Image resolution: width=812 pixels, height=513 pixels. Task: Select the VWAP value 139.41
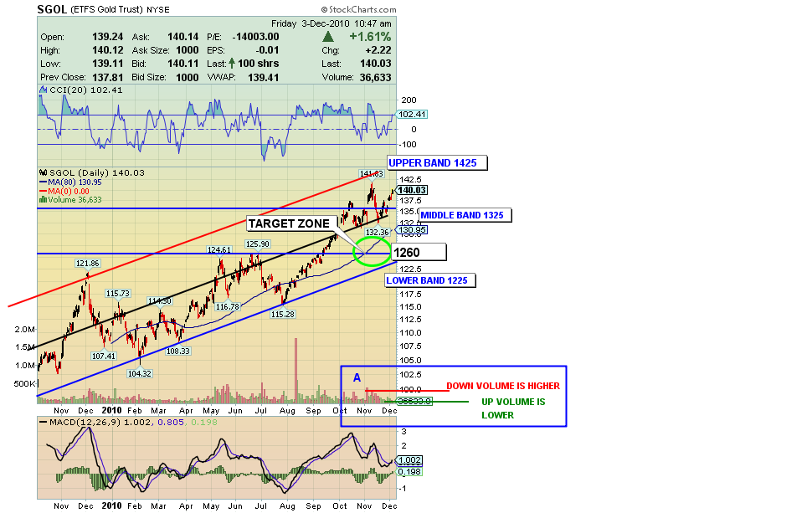264,77
